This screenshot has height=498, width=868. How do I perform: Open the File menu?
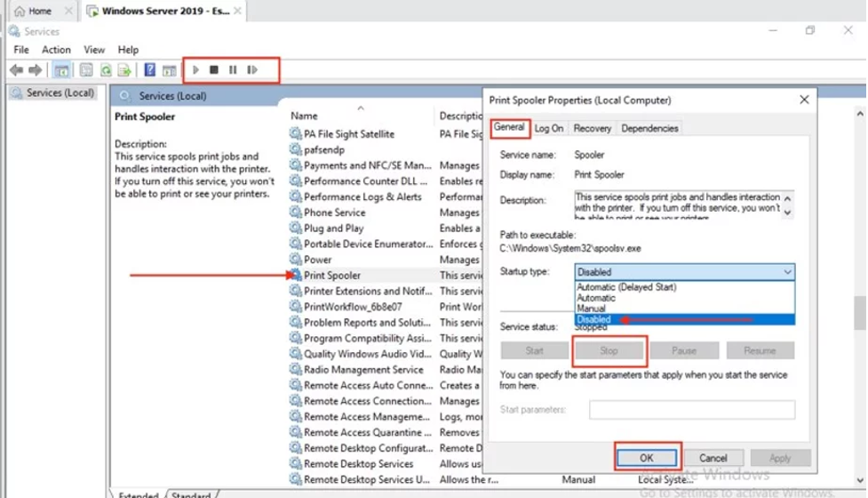21,50
